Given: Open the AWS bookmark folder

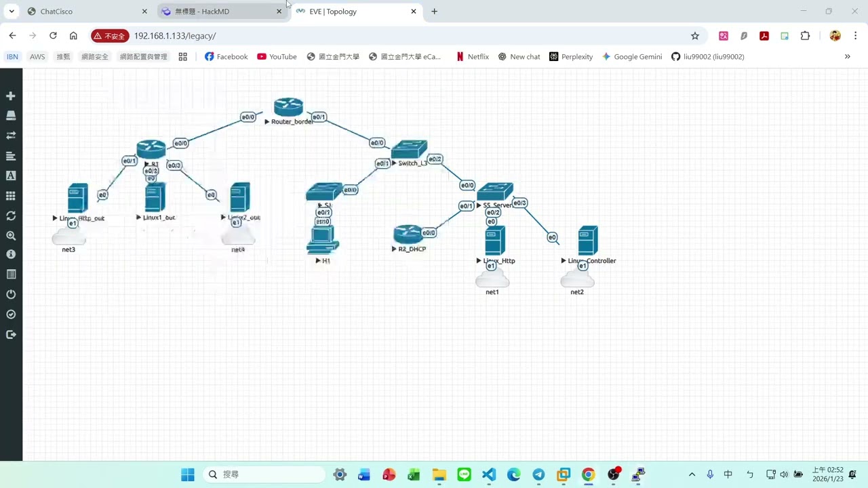Looking at the screenshot, I should tap(37, 57).
